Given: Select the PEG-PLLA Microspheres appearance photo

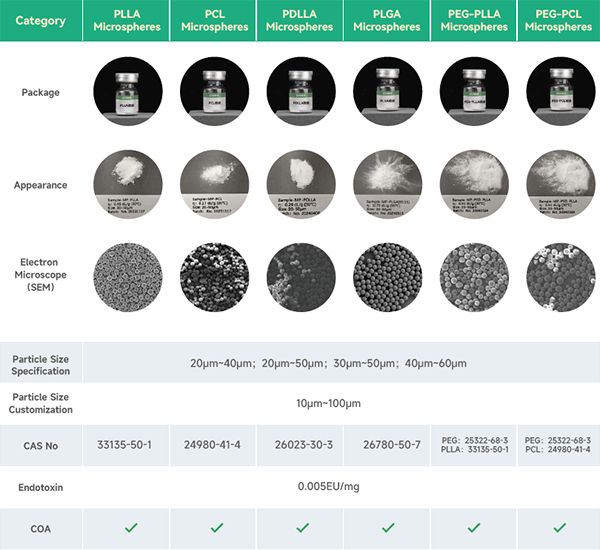Looking at the screenshot, I should [472, 184].
